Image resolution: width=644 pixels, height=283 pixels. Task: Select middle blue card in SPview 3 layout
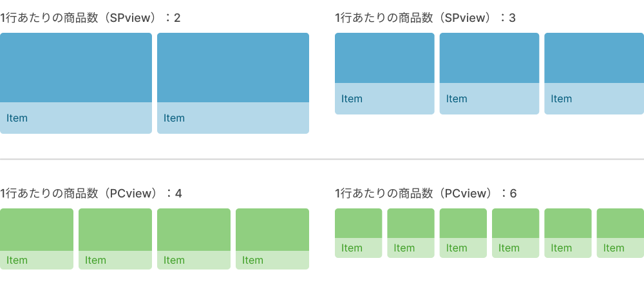(x=489, y=73)
